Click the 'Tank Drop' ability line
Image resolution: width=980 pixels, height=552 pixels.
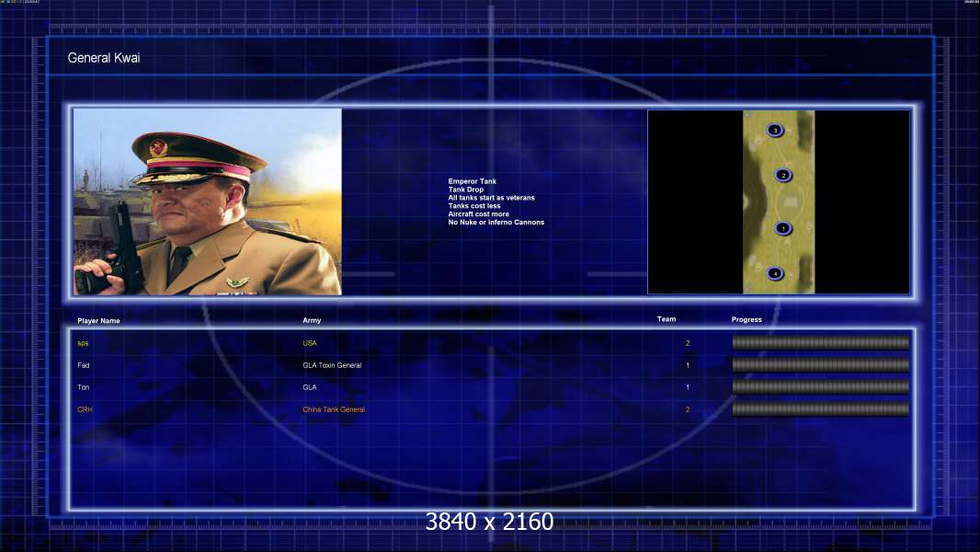coord(465,190)
